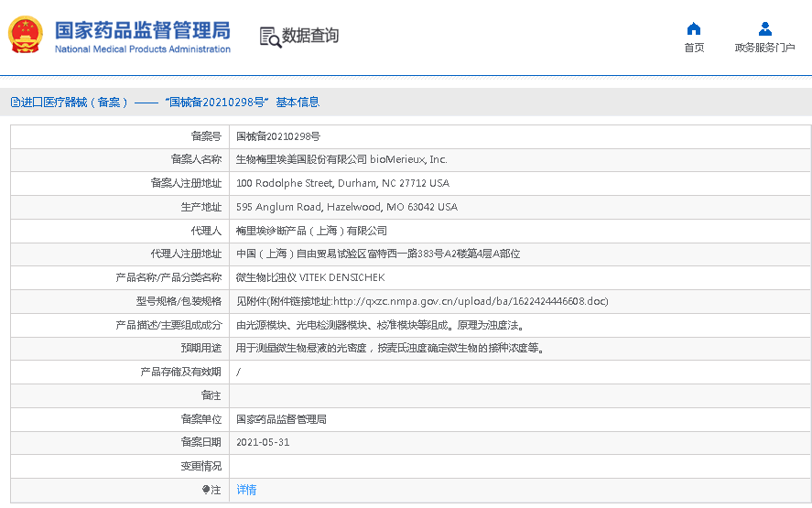Click the 进口医疗器械（备案）breadcrumb title

tap(74, 102)
